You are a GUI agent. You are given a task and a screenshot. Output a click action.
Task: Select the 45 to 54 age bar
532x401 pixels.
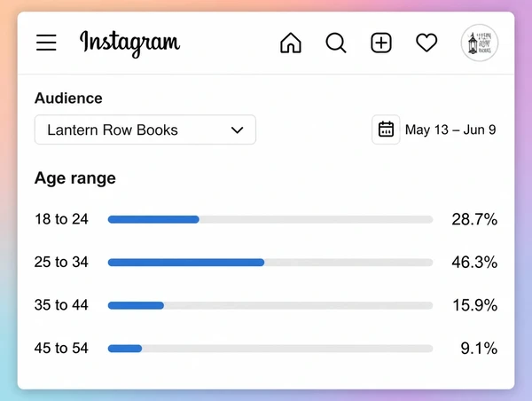click(270, 349)
